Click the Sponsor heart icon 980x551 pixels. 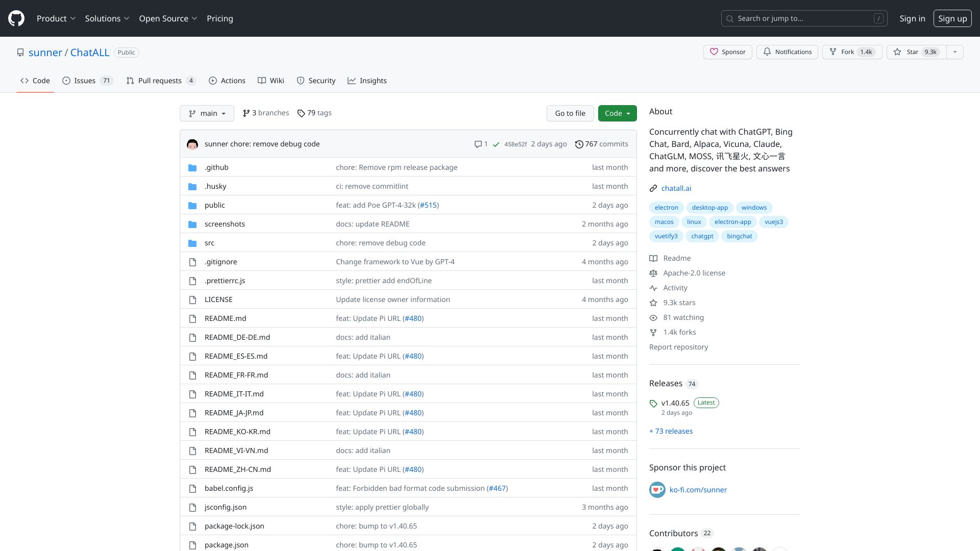(714, 52)
